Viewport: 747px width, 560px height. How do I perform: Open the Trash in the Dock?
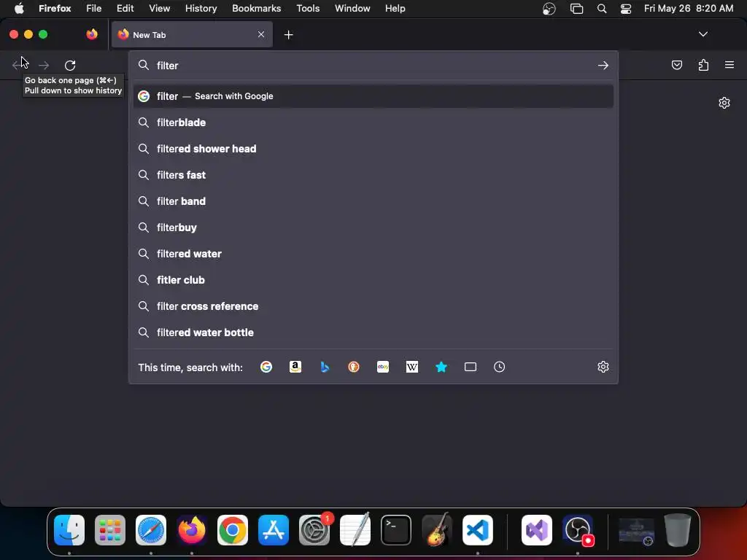pyautogui.click(x=678, y=530)
